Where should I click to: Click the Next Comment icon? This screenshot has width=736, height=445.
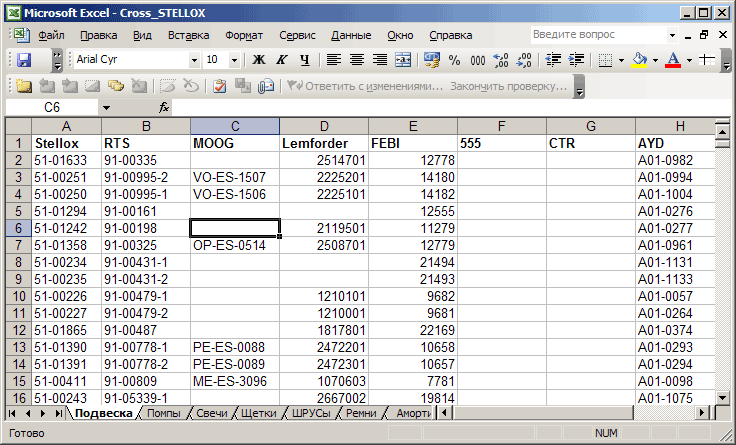[69, 86]
